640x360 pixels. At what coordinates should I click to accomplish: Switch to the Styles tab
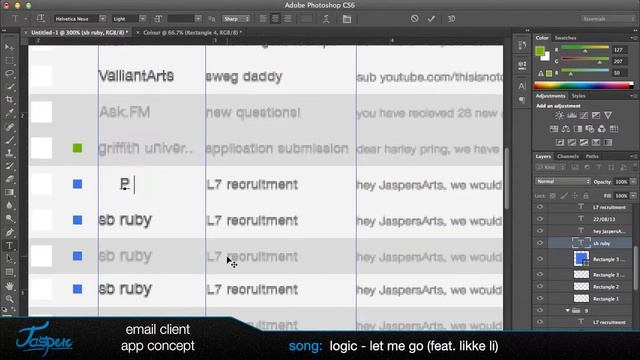click(x=578, y=96)
